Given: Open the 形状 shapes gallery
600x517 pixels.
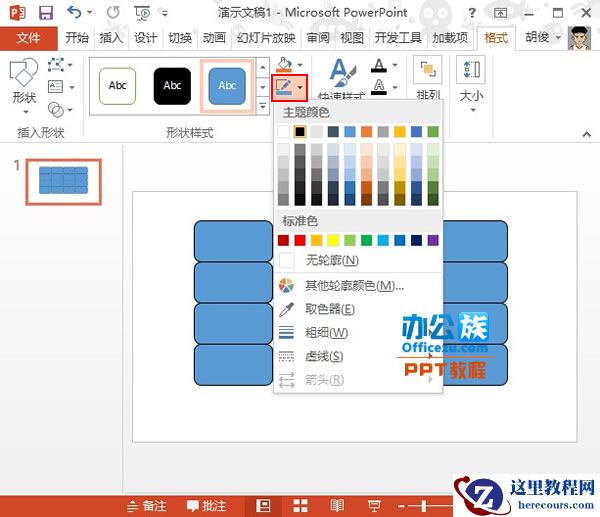Looking at the screenshot, I should pyautogui.click(x=24, y=86).
